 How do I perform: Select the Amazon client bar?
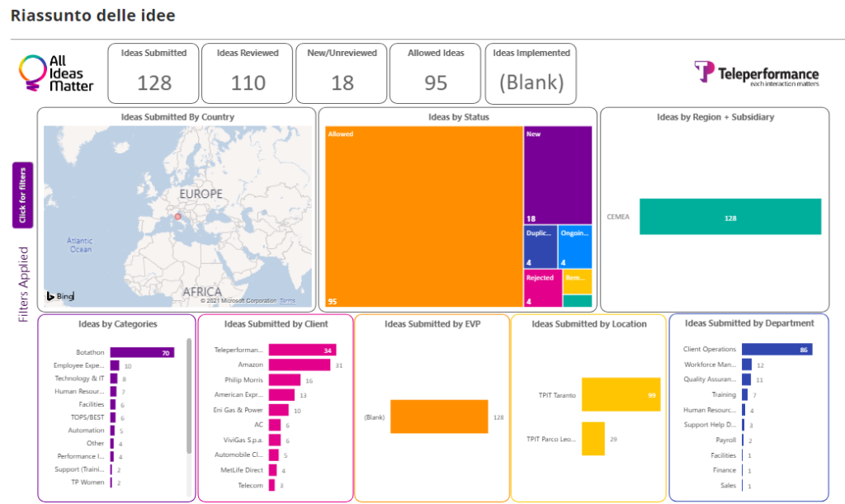tap(300, 365)
